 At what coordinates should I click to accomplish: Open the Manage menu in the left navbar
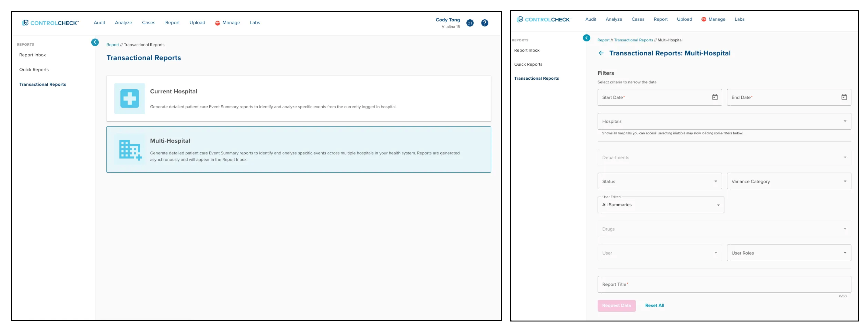(x=231, y=22)
